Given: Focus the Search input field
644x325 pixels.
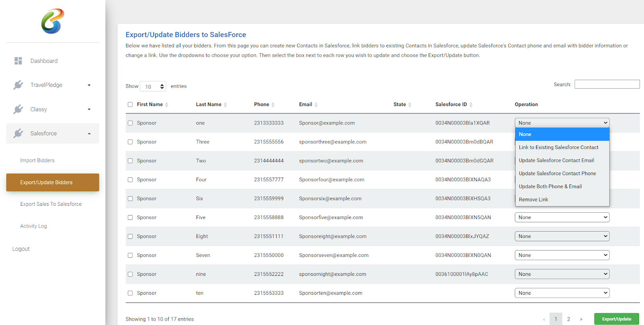Looking at the screenshot, I should 607,84.
